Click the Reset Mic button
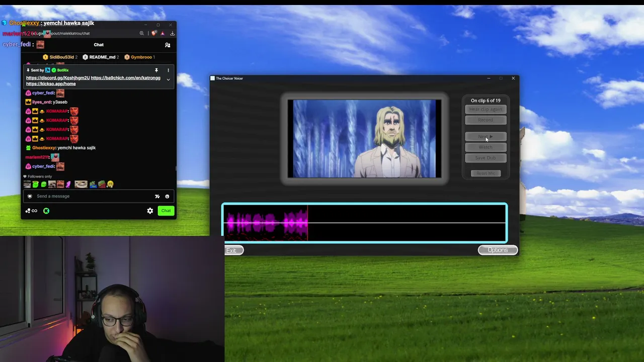 (x=486, y=173)
